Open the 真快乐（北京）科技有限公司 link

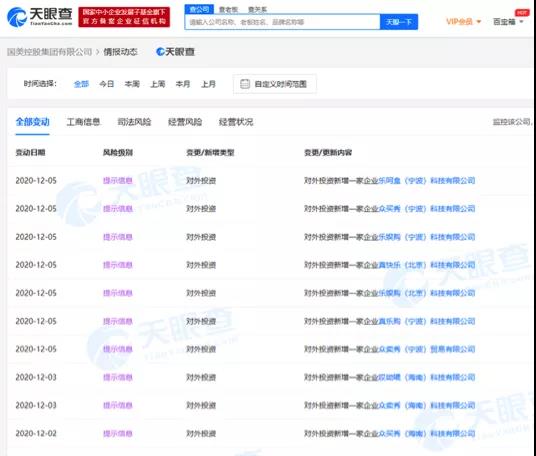point(427,265)
